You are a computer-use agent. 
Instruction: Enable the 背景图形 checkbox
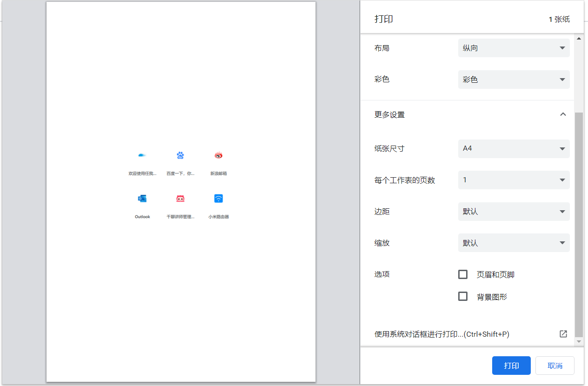pos(463,296)
